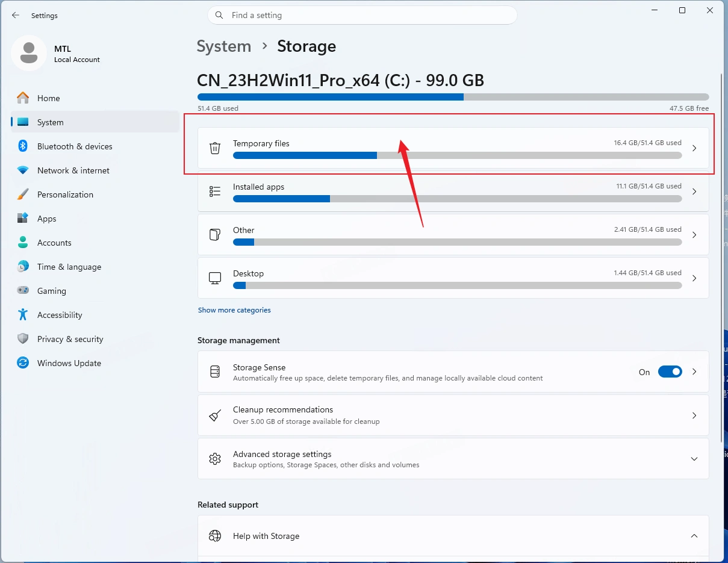Click '11.1 GB/51.4 GB used' text
The image size is (728, 563).
pyautogui.click(x=649, y=186)
